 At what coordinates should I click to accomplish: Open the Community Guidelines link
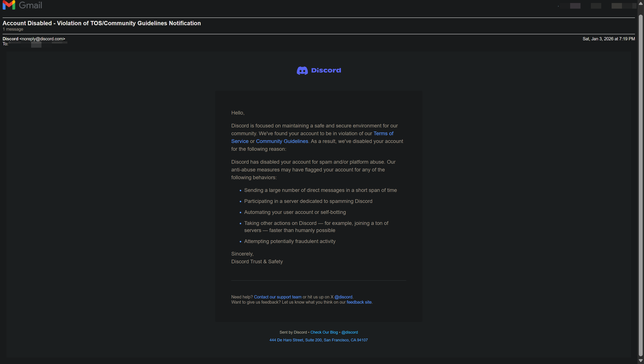point(282,141)
